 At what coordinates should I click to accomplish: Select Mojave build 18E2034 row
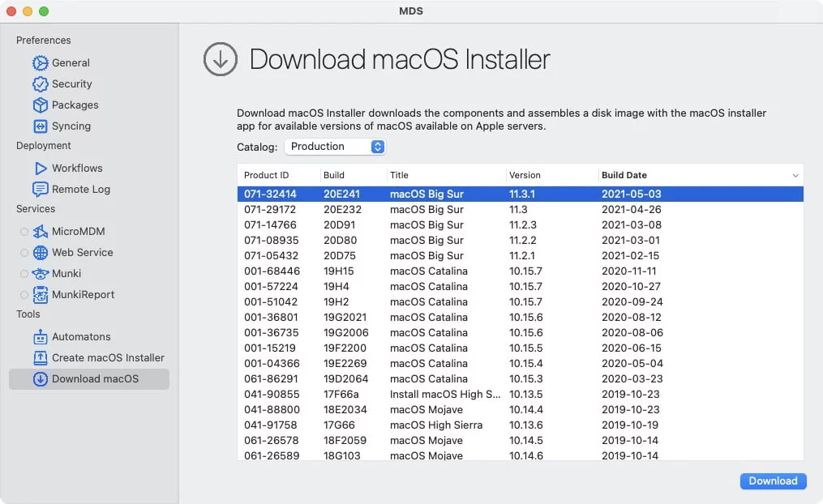pos(520,409)
